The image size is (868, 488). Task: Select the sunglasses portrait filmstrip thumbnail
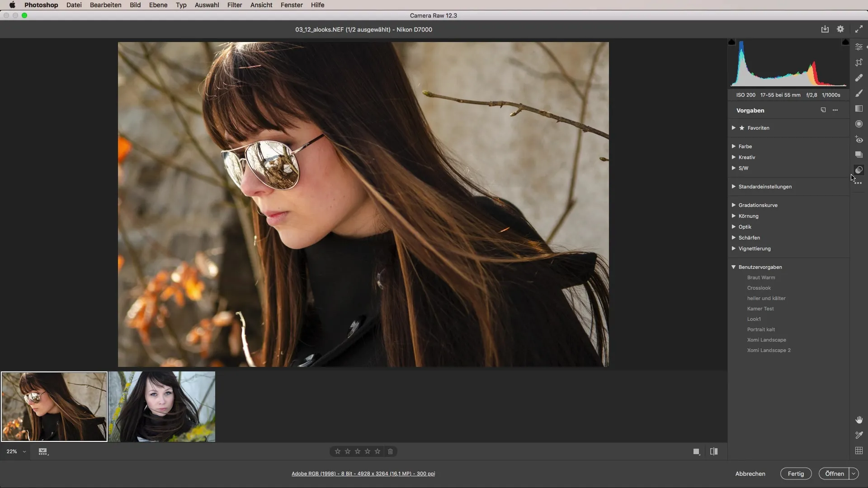[54, 407]
